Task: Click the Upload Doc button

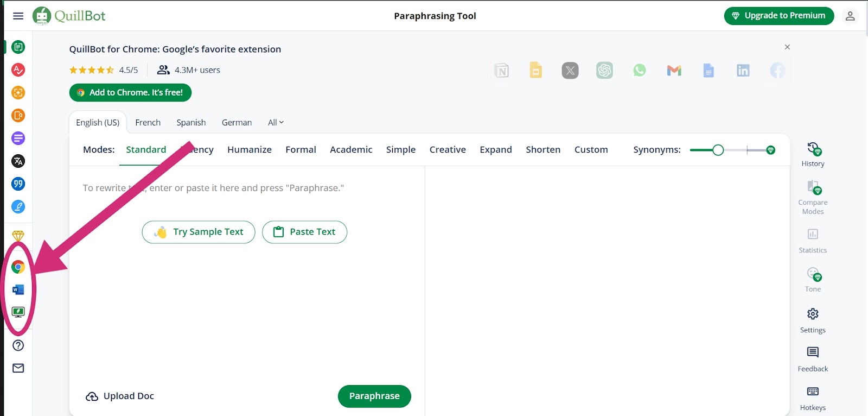Action: click(x=120, y=396)
